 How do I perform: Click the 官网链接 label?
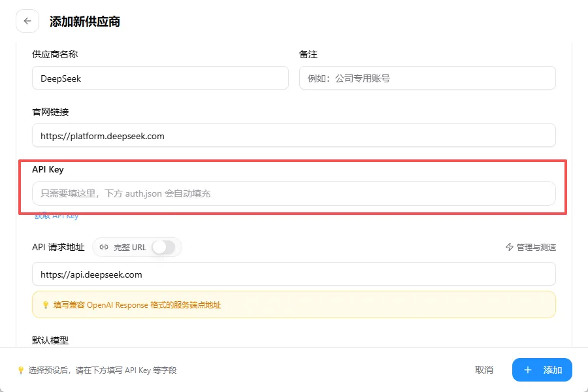click(50, 112)
